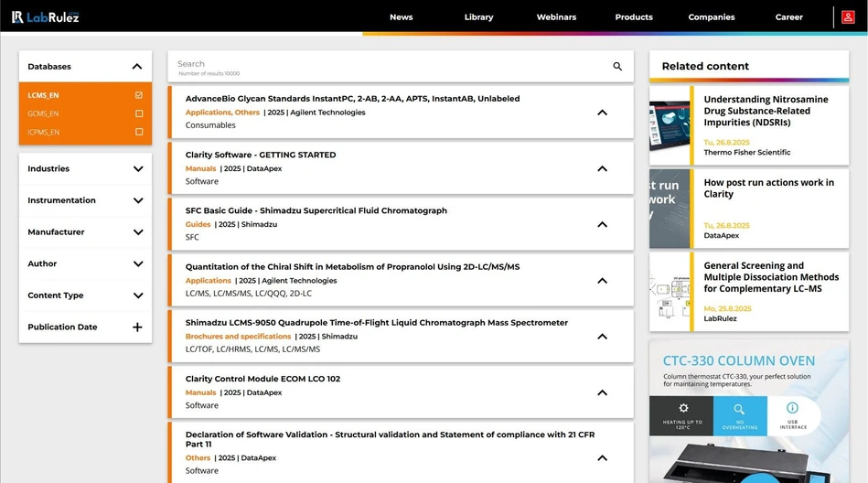Click the Nitrosamine article thumbnail

click(670, 125)
